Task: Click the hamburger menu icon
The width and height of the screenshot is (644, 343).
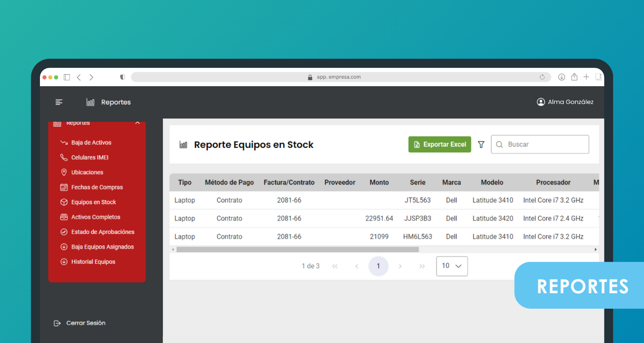Action: 59,102
